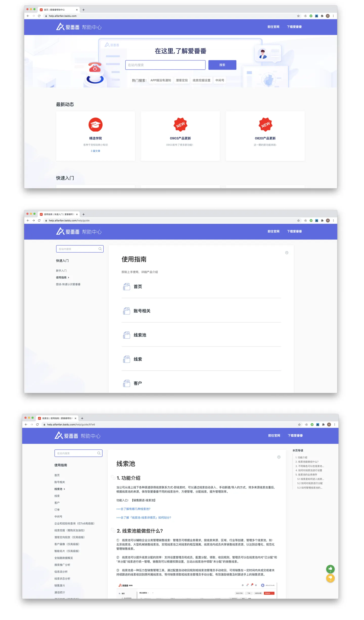
Task: Open the 线索 folder entry in 使用指南
Action: 201,359
